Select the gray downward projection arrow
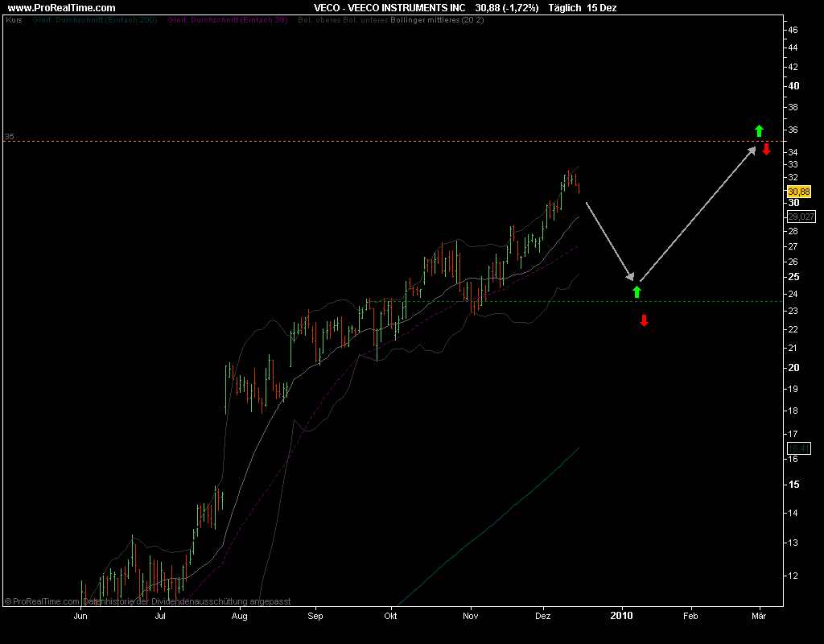 point(610,240)
